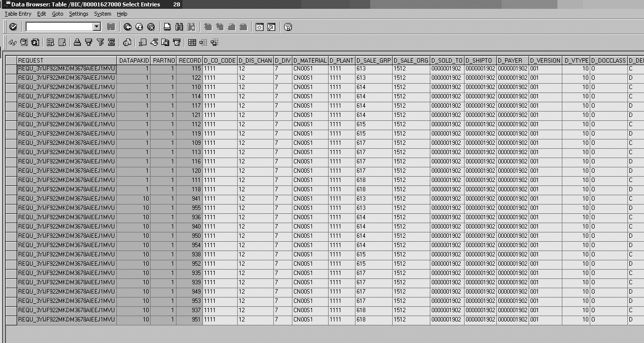Viewport: 644px width, 343px height.
Task: Open Help question mark icon
Action: 288,27
